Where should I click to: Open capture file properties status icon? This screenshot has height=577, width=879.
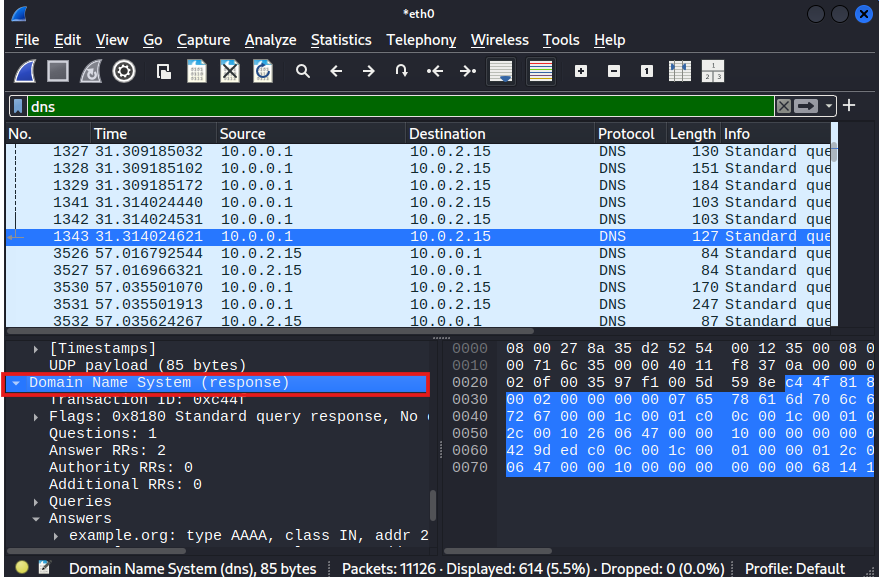pos(45,567)
